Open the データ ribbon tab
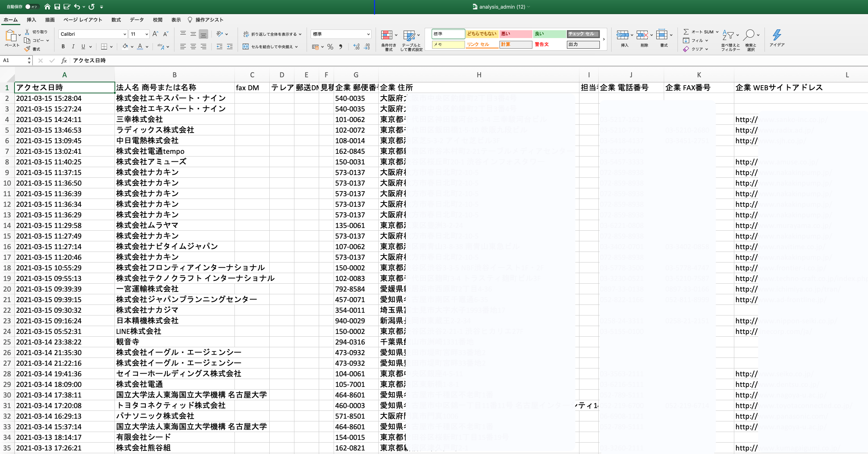Viewport: 868px width, 454px height. pyautogui.click(x=137, y=20)
